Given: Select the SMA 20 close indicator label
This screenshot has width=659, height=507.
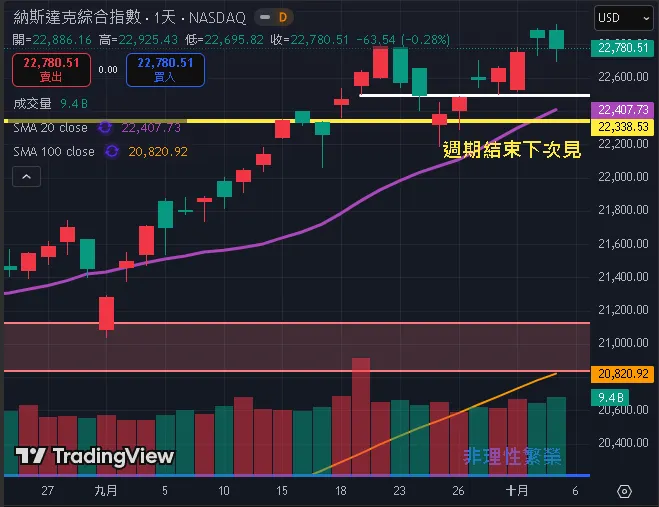Looking at the screenshot, I should pyautogui.click(x=50, y=127).
